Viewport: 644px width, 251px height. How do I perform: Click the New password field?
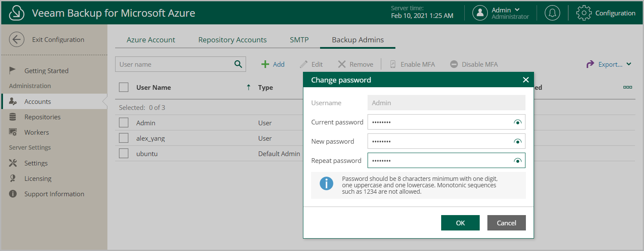coord(446,141)
